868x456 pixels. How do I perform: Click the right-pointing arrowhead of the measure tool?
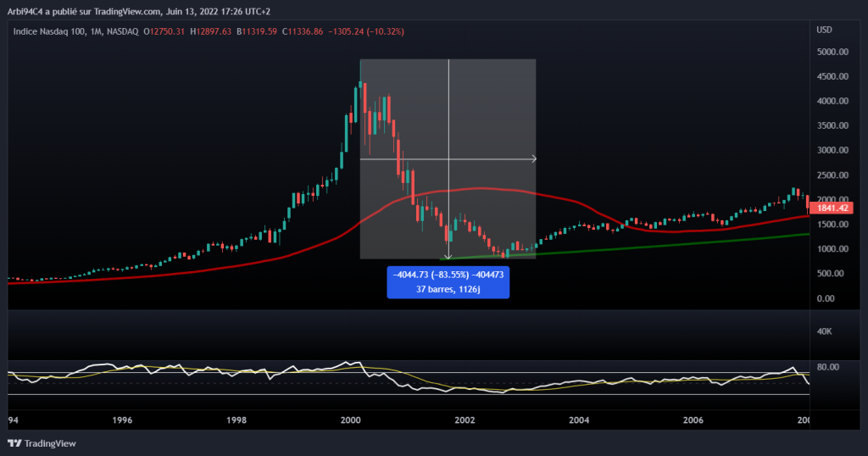pos(533,158)
